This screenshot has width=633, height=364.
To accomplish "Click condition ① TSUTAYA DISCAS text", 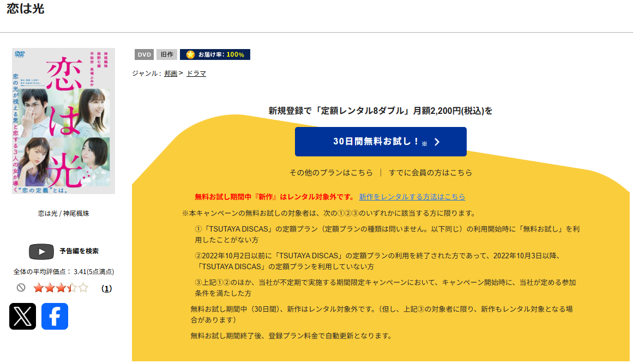I will pyautogui.click(x=387, y=234).
